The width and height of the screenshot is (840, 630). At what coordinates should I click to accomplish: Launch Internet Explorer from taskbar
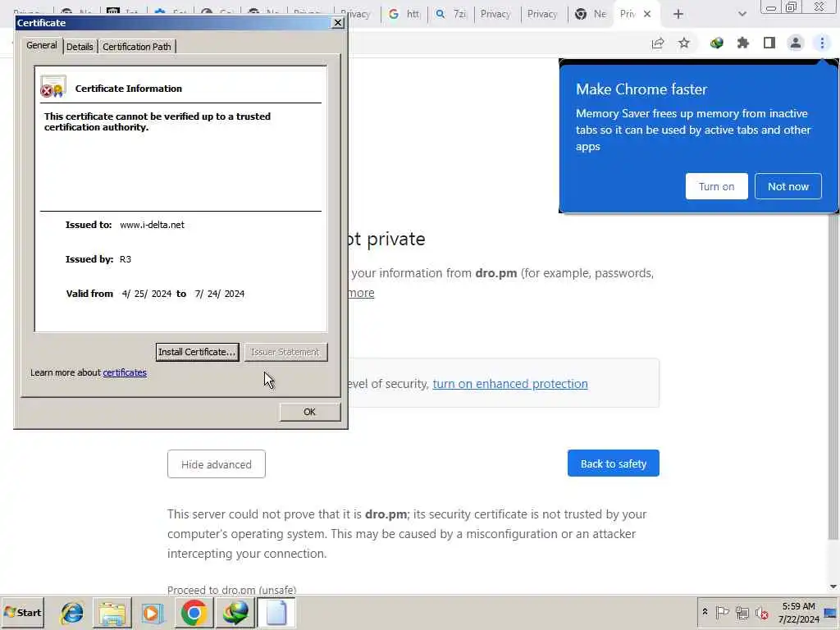pos(72,612)
